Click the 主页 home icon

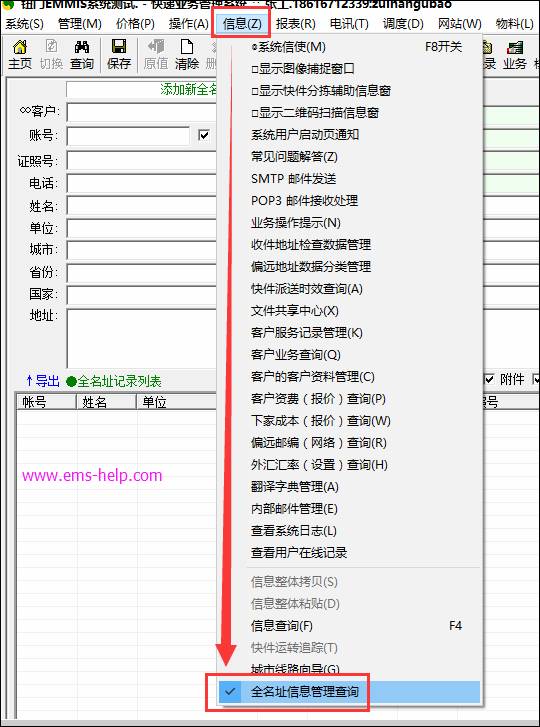pyautogui.click(x=19, y=55)
